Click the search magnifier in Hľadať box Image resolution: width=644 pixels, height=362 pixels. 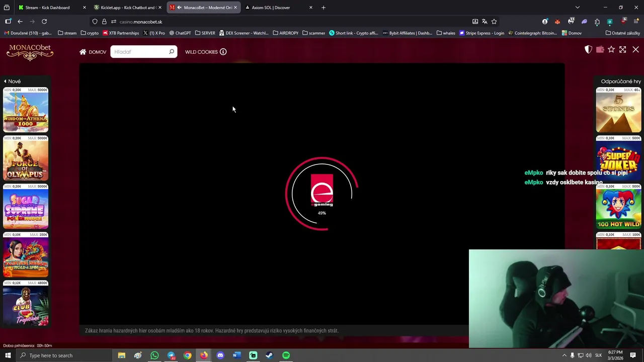(171, 52)
